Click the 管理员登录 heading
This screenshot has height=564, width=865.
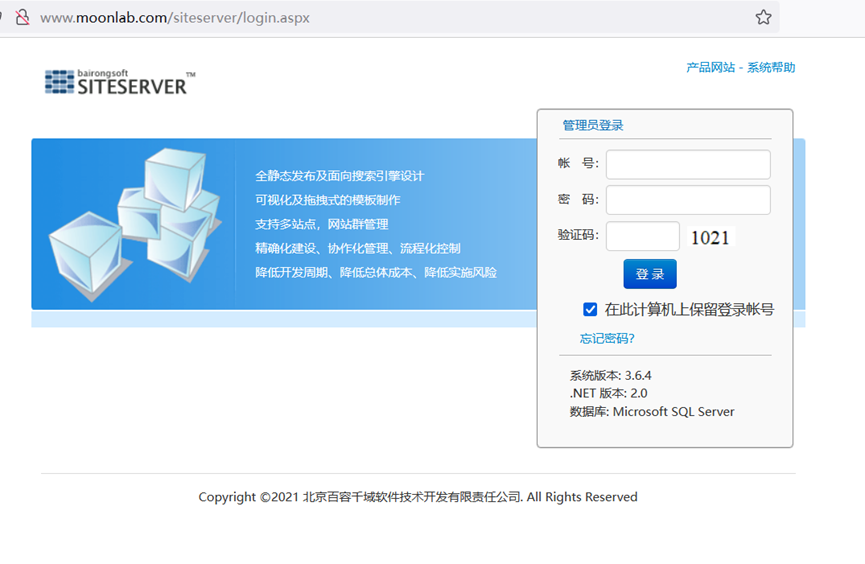point(592,125)
